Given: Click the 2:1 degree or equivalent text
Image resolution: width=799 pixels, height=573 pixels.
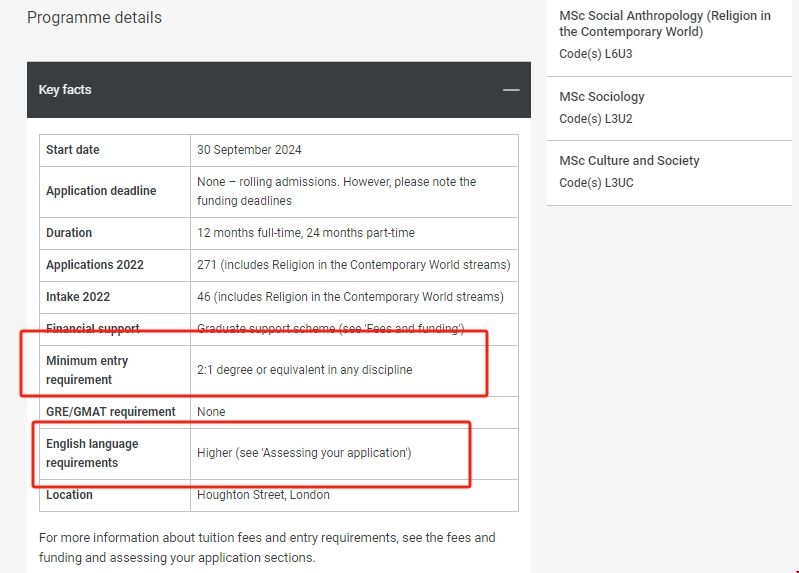Looking at the screenshot, I should [x=304, y=370].
